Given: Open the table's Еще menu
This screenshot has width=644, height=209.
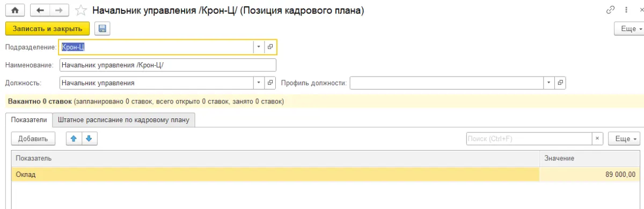Looking at the screenshot, I should click(x=624, y=139).
